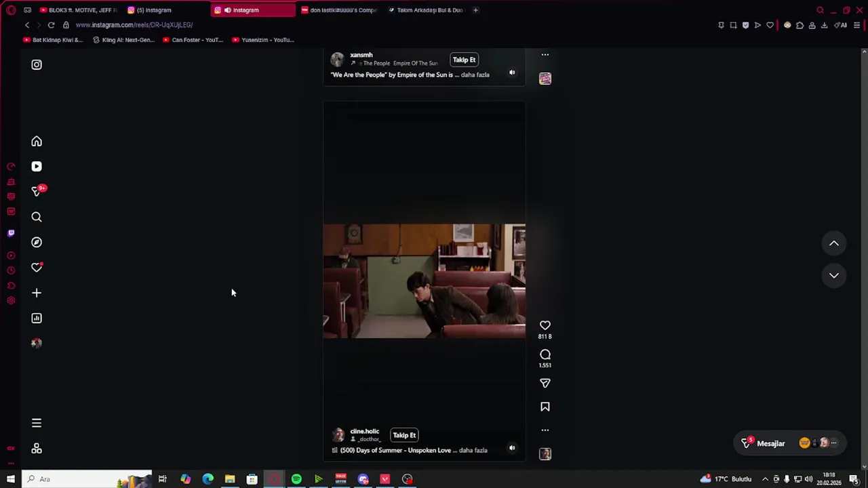The height and width of the screenshot is (488, 868).
Task: Open the Explore compass icon
Action: click(37, 243)
